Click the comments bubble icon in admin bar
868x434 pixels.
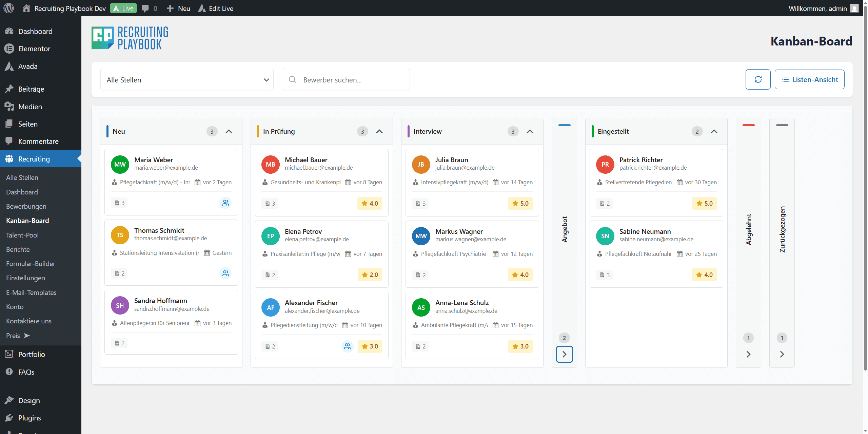coord(145,8)
